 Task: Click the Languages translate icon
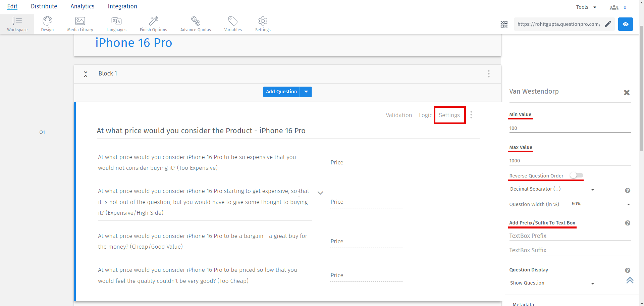click(116, 21)
